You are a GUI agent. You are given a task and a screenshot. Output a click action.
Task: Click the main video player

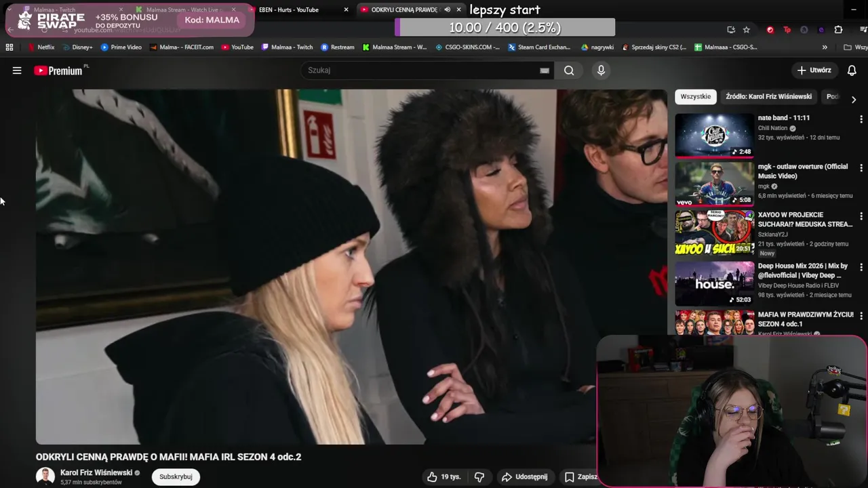351,267
